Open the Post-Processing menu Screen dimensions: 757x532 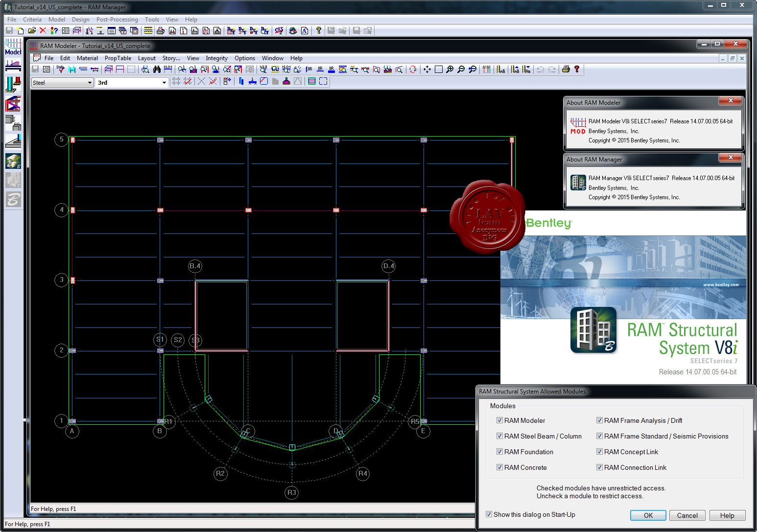(117, 20)
